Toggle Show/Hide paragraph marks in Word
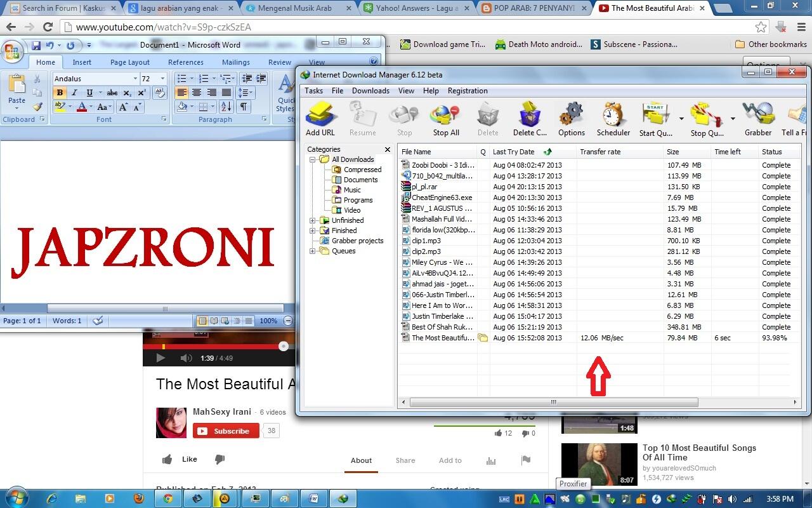This screenshot has height=508, width=812. (244, 107)
